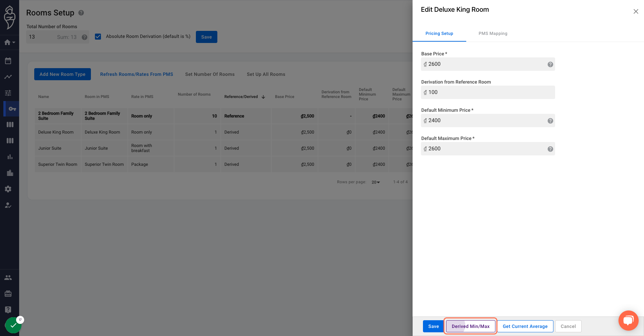Open the bar chart icon in sidebar
Image resolution: width=644 pixels, height=336 pixels.
[10, 157]
